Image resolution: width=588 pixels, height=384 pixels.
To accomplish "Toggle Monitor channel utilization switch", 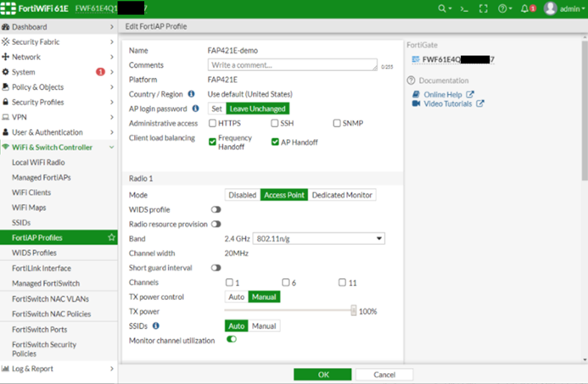I will click(232, 339).
